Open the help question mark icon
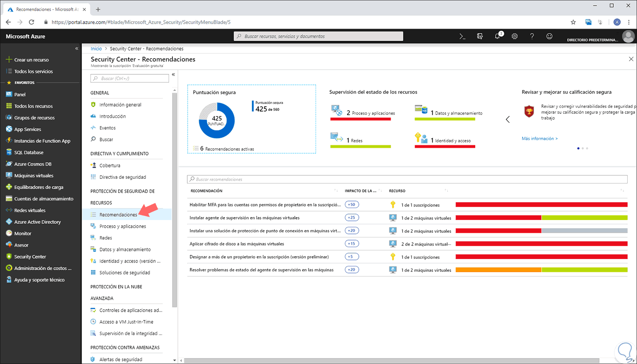The width and height of the screenshot is (637, 364). point(532,37)
